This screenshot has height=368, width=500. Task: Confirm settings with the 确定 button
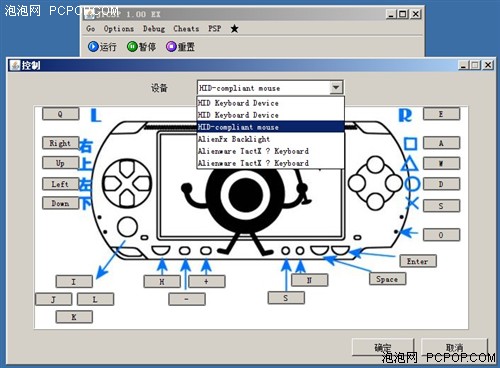(x=383, y=347)
